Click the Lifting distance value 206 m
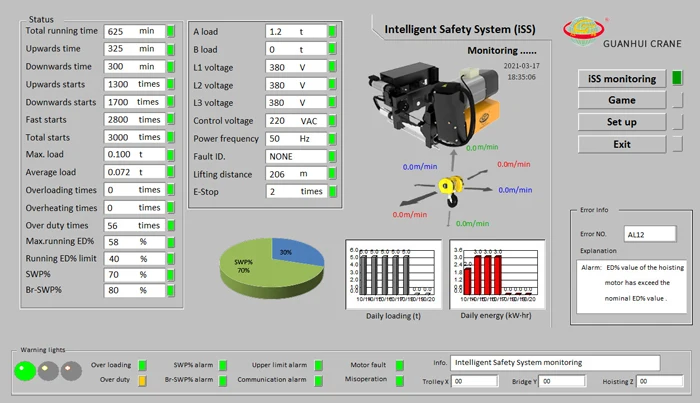The image size is (700, 403). (296, 174)
